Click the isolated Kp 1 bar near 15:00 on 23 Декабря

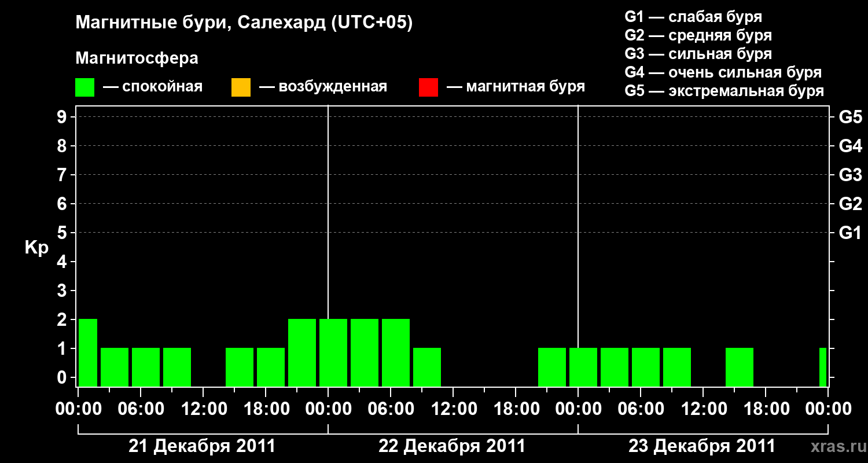click(740, 367)
